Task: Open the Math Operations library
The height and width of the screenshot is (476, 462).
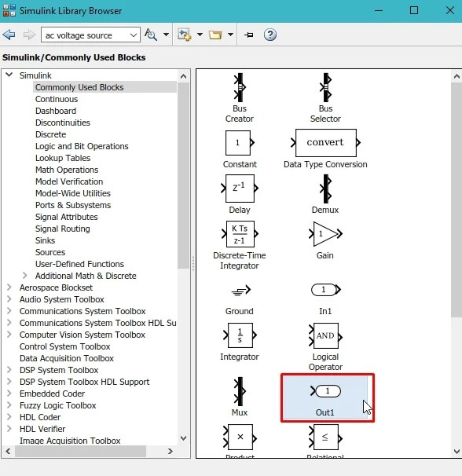Action: pos(67,170)
